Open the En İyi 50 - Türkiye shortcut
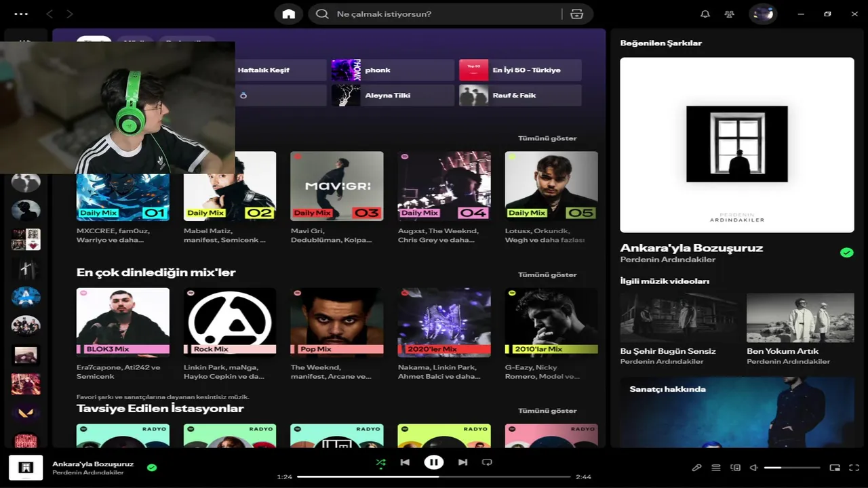Viewport: 868px width, 488px height. point(520,70)
